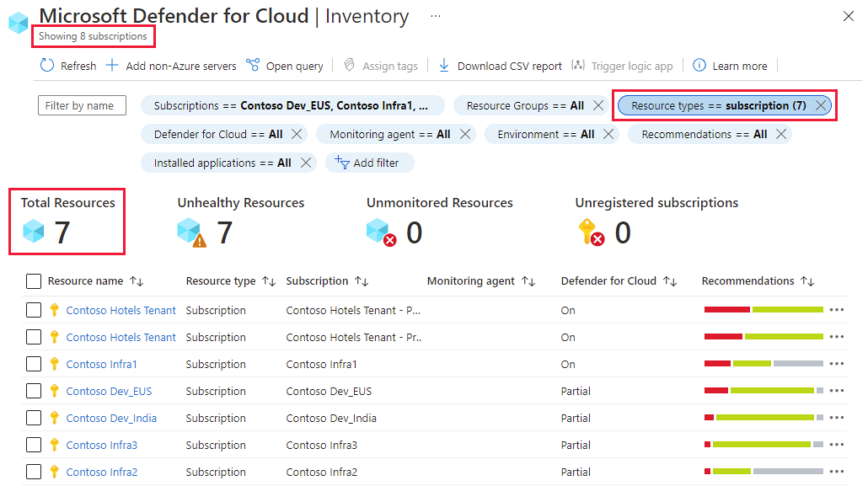The height and width of the screenshot is (502, 868).
Task: Remove the Resource Groups filter
Action: tap(598, 105)
